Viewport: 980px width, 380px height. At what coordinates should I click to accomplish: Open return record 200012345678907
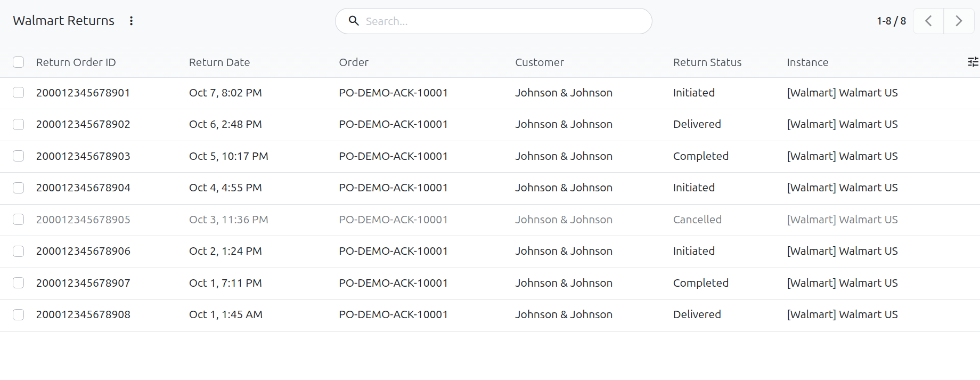point(83,283)
